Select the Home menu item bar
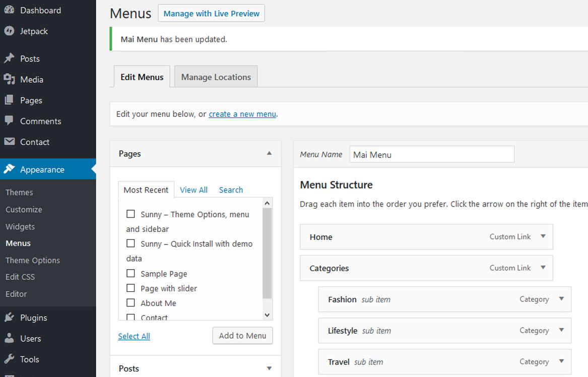The height and width of the screenshot is (377, 588). tap(426, 237)
